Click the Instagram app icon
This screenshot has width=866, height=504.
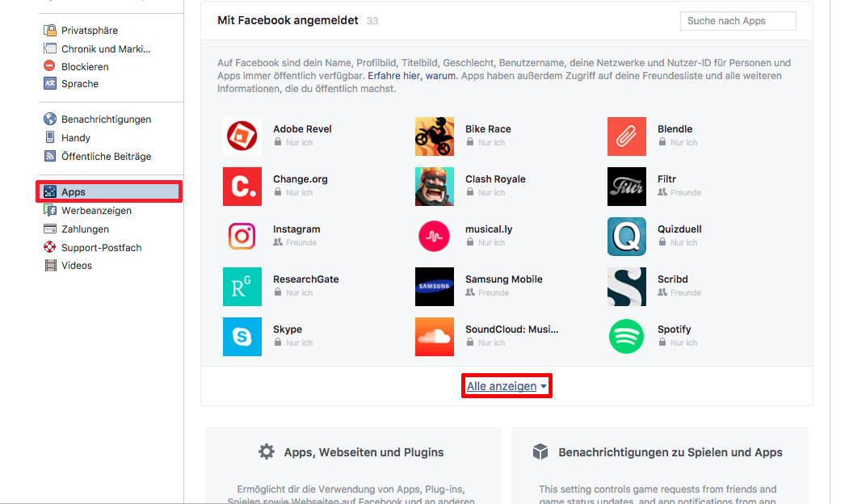coord(242,237)
